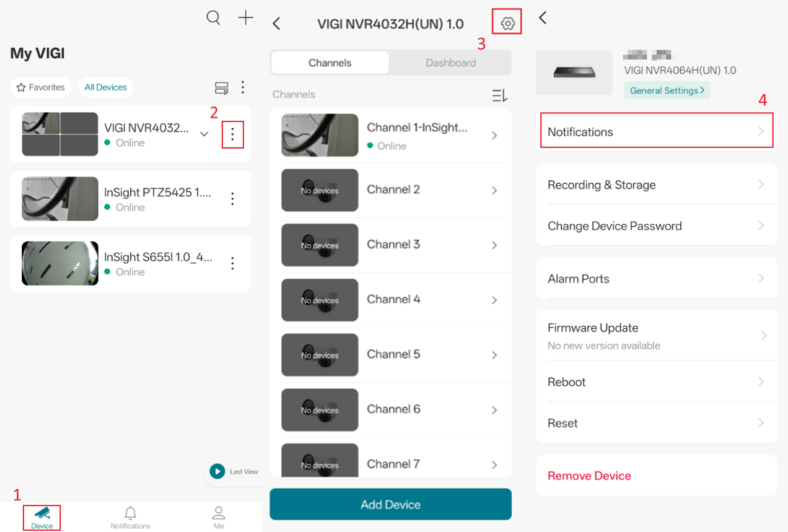Select Channel 2 No devices thumbnail
Image resolution: width=788 pixels, height=532 pixels.
pos(320,190)
